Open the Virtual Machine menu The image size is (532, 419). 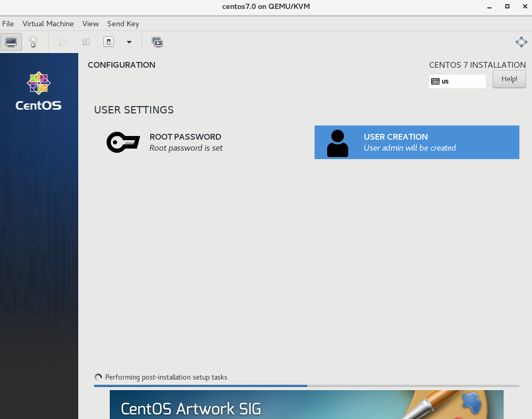48,24
